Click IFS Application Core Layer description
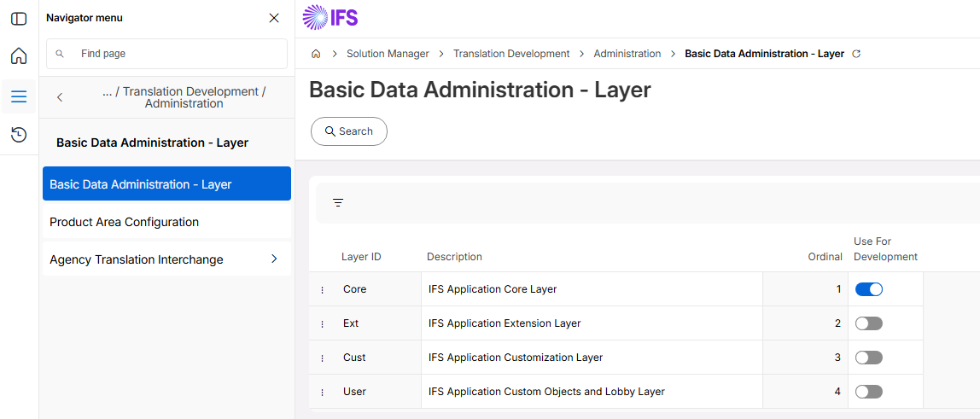Viewport: 980px width, 419px height. click(x=493, y=289)
